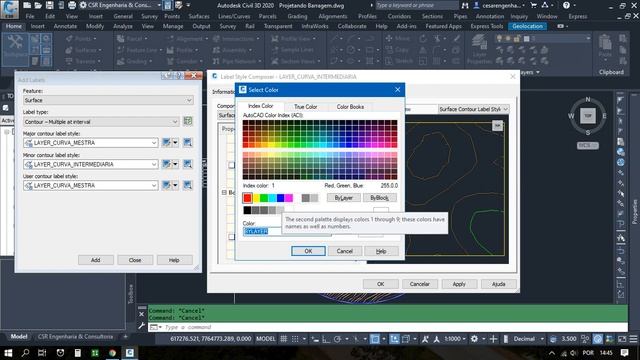This screenshot has height=360, width=640.
Task: Open the workspace switching gear in status bar
Action: tap(474, 339)
